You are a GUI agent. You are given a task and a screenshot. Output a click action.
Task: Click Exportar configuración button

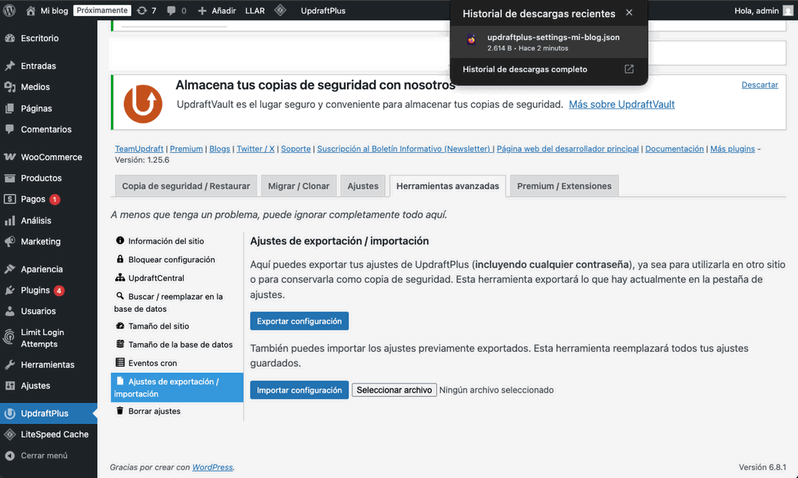[x=299, y=321]
